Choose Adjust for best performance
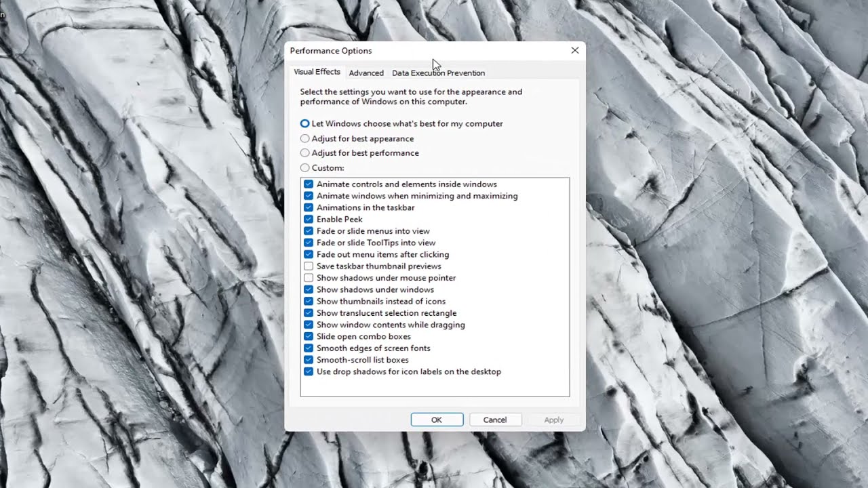Viewport: 868px width, 488px height. [x=359, y=153]
